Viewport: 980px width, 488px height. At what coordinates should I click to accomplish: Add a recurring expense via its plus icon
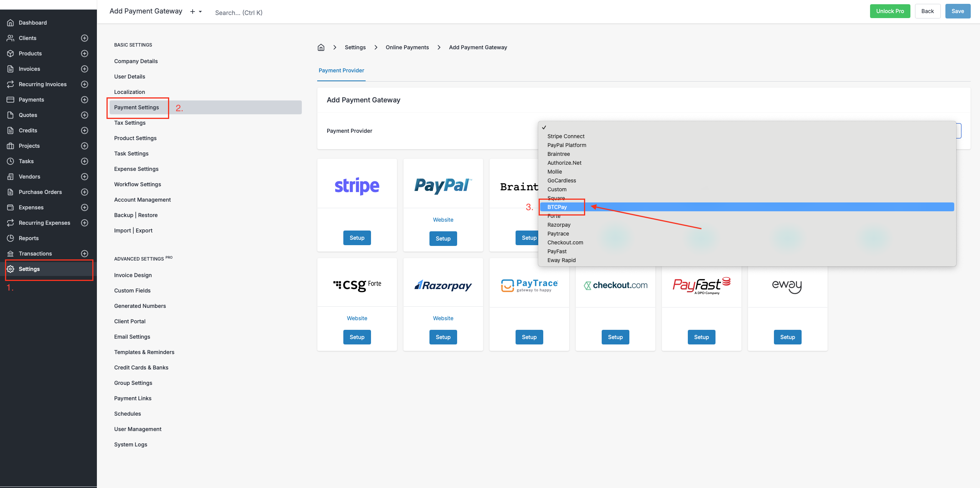[84, 222]
